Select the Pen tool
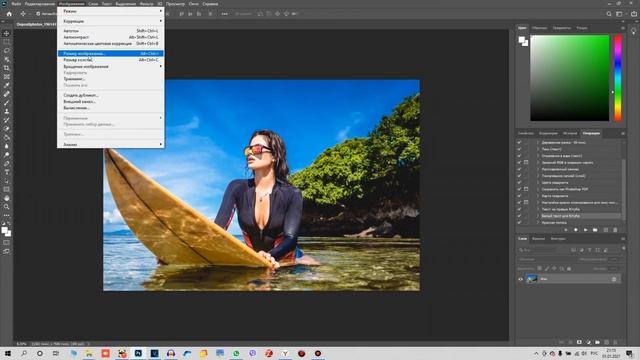The width and height of the screenshot is (640, 360). [x=7, y=163]
